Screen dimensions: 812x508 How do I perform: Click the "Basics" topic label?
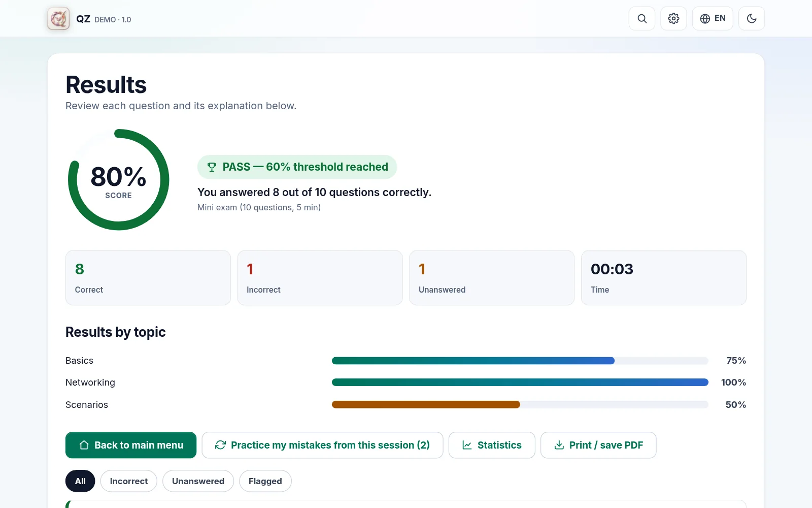pyautogui.click(x=80, y=361)
